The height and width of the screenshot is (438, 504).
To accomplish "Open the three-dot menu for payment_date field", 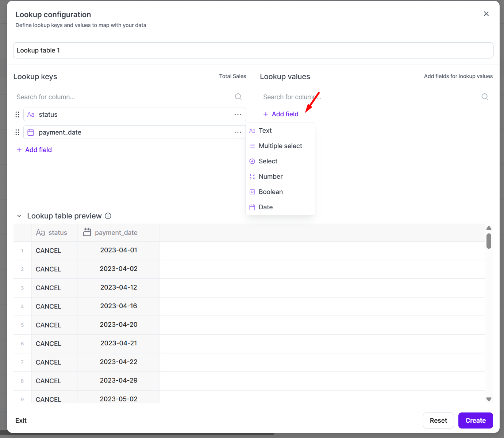I will [238, 132].
